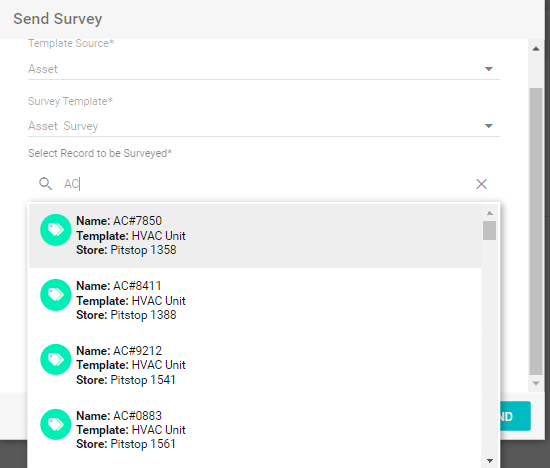Click the tag icon for AC#7850

56,230
